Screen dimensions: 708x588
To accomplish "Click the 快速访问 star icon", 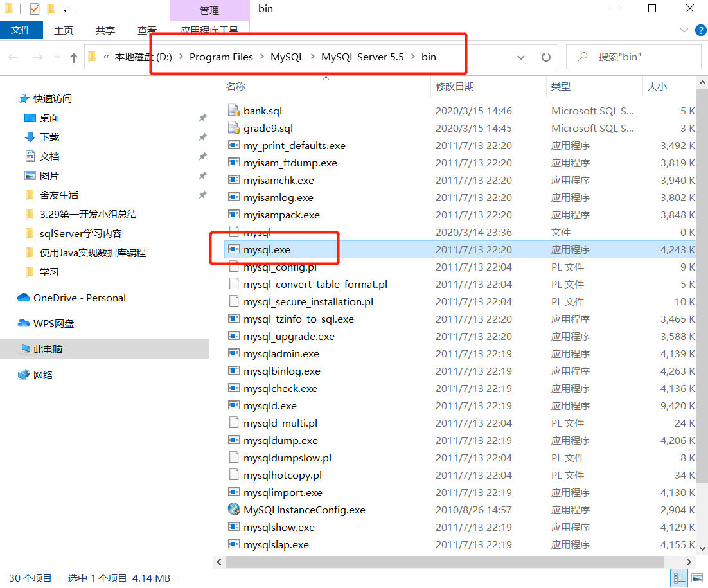I will click(24, 98).
